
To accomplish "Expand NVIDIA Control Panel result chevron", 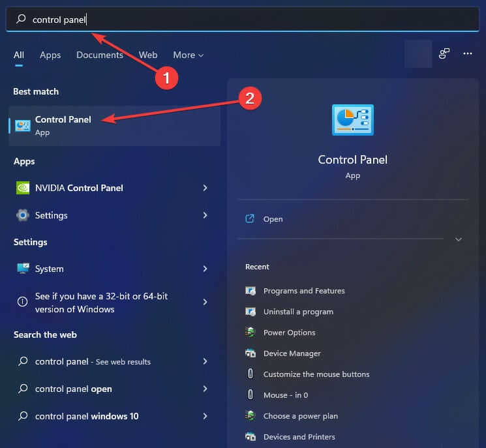I will pos(205,188).
